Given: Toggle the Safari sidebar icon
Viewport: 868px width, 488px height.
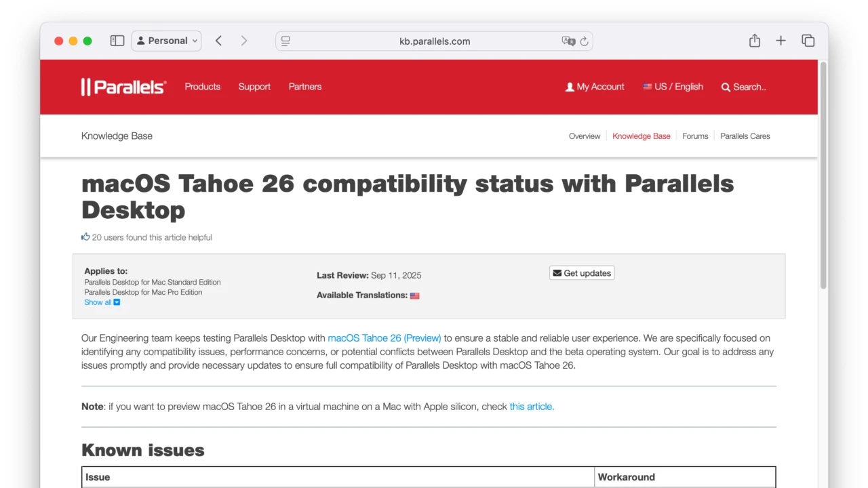Looking at the screenshot, I should point(117,41).
